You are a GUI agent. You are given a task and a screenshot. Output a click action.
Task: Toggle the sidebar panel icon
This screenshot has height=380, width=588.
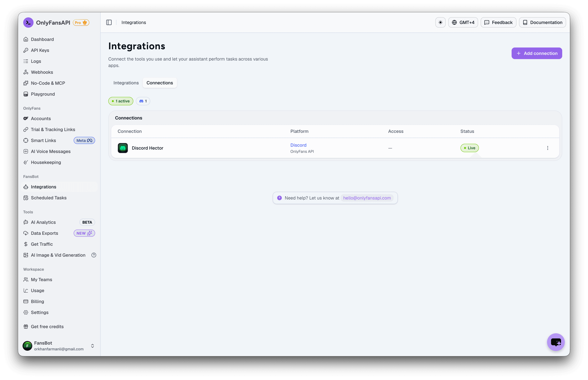[x=109, y=22]
